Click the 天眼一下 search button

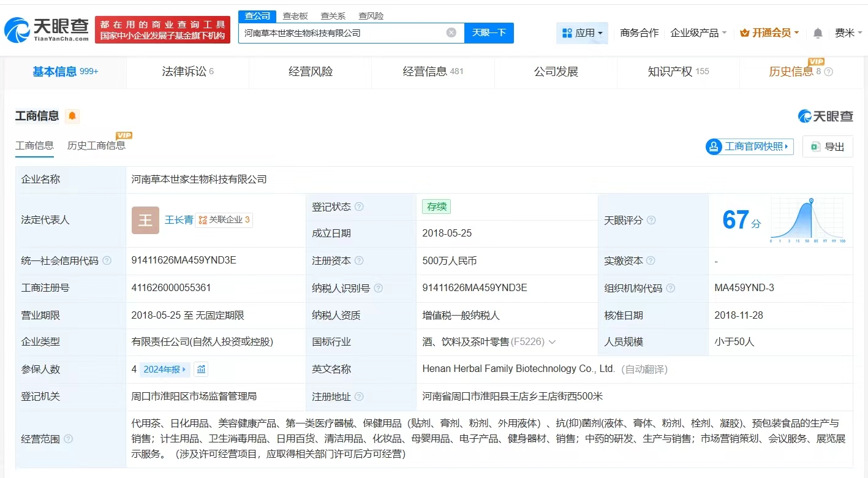[489, 33]
